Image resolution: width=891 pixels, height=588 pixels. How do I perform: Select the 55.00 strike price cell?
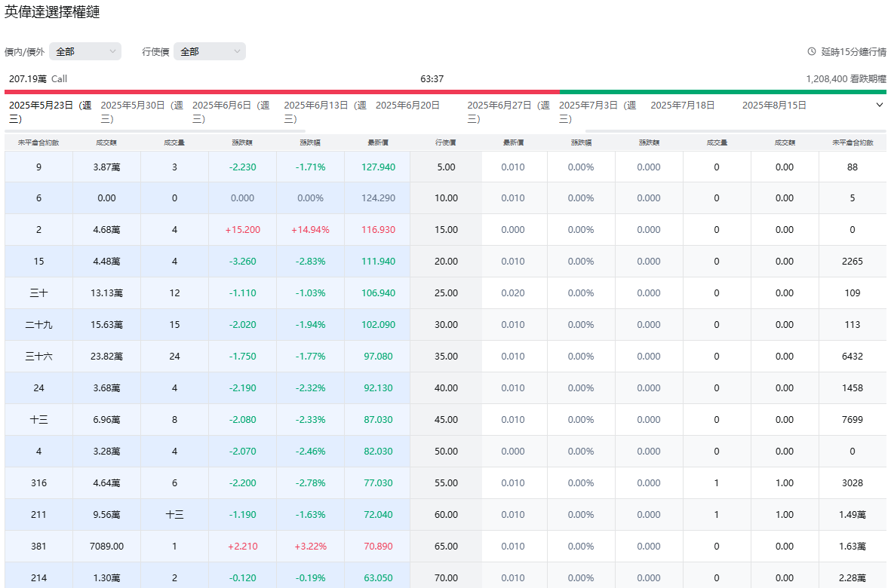[x=446, y=483]
